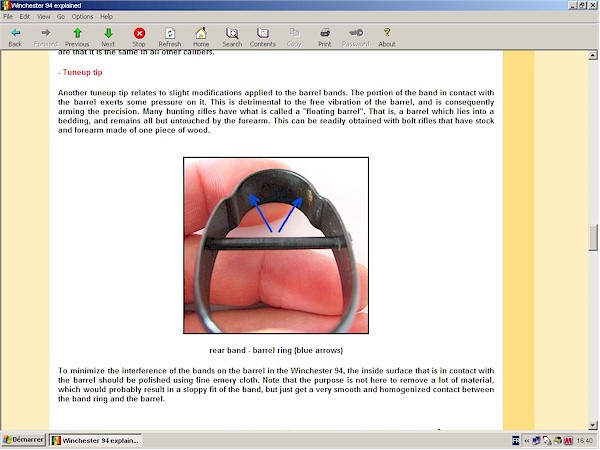Viewport: 600px width, 450px height.
Task: Click the red M tray icon
Action: pyautogui.click(x=568, y=441)
